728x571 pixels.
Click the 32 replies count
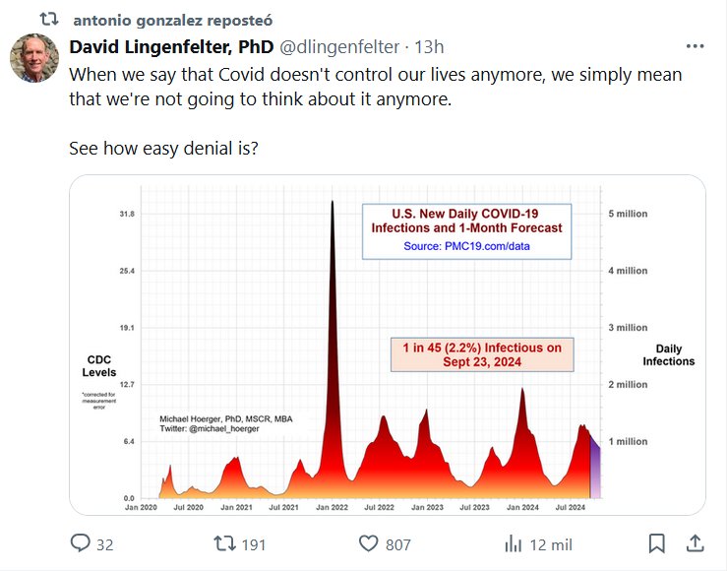(x=105, y=544)
